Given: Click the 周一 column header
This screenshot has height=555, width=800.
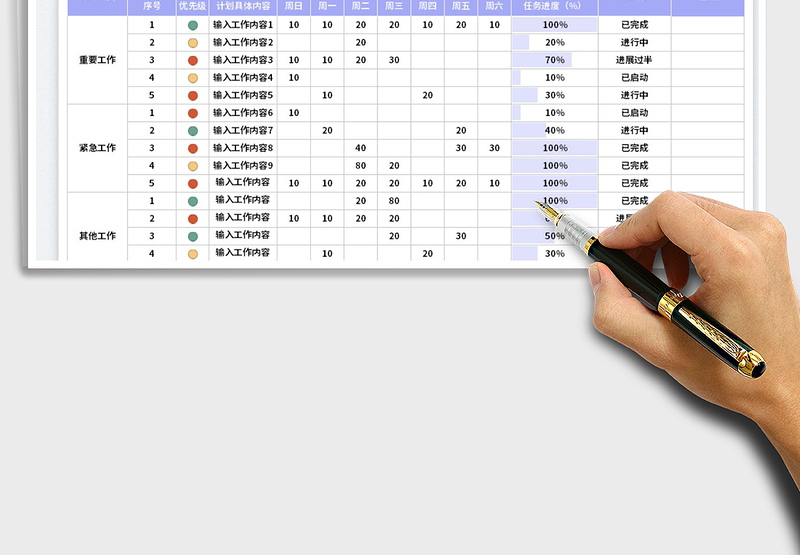Looking at the screenshot, I should click(x=327, y=7).
